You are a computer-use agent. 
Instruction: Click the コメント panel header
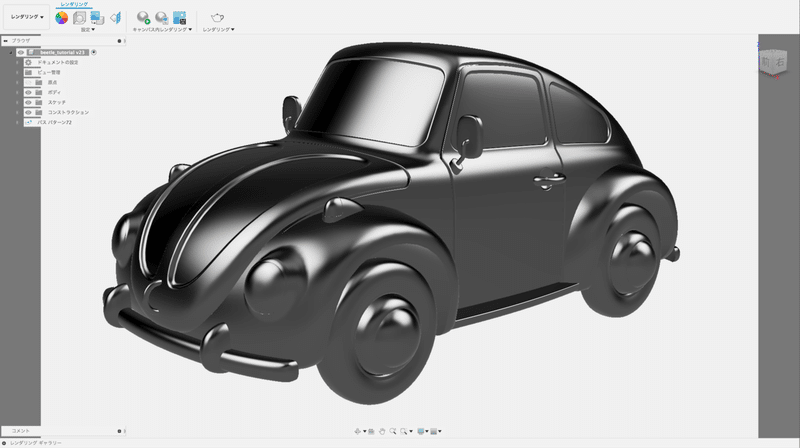(62, 431)
